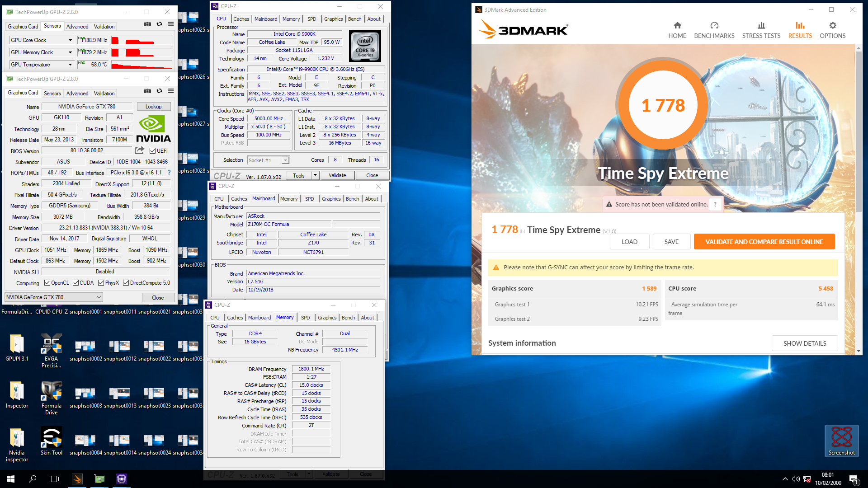Click BIOS share/export icon in GPU-Z
Image resolution: width=868 pixels, height=488 pixels.
[x=139, y=150]
